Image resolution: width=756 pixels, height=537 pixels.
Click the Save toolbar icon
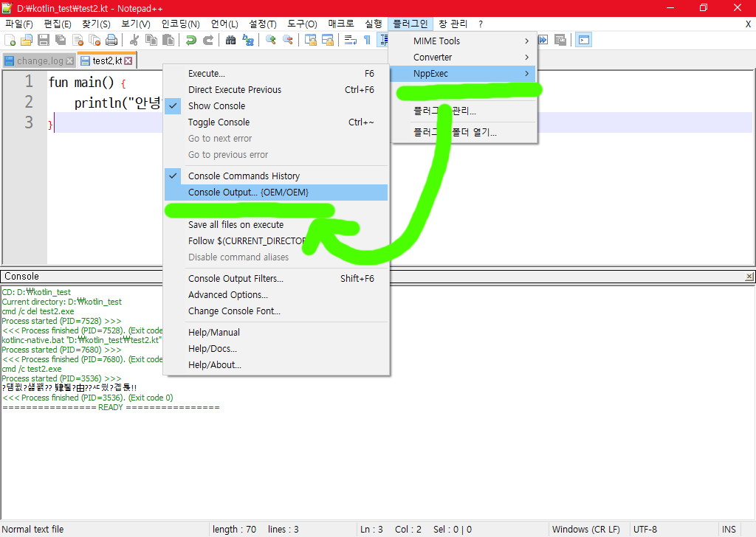point(44,40)
